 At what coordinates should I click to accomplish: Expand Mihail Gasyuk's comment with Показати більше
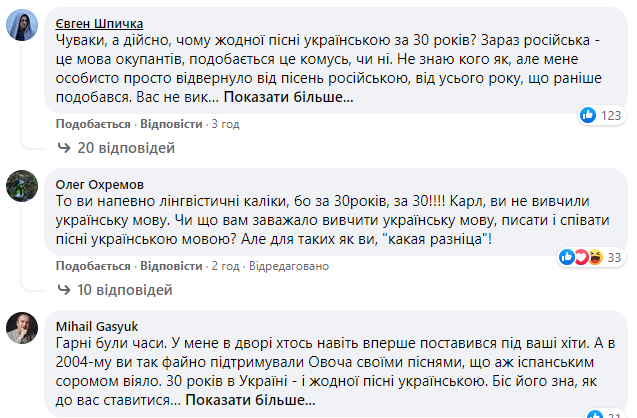click(250, 400)
